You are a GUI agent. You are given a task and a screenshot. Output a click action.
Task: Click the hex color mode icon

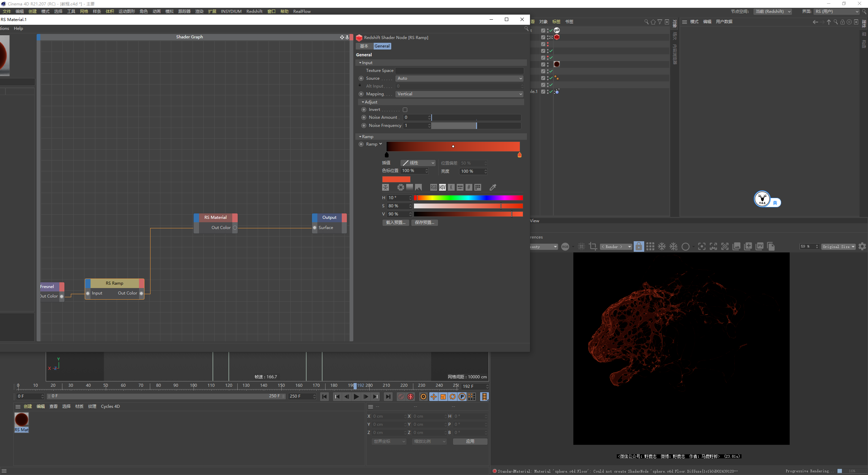coord(469,187)
